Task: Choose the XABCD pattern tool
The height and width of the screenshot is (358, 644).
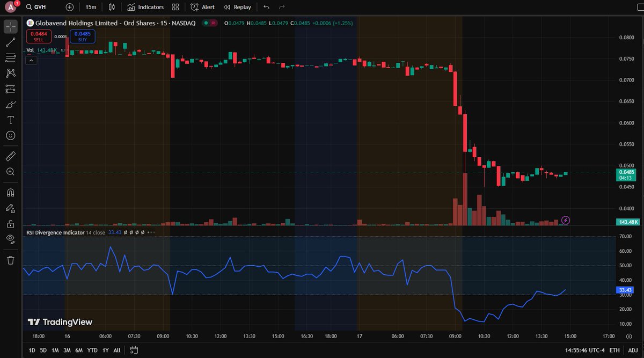Action: tap(10, 73)
